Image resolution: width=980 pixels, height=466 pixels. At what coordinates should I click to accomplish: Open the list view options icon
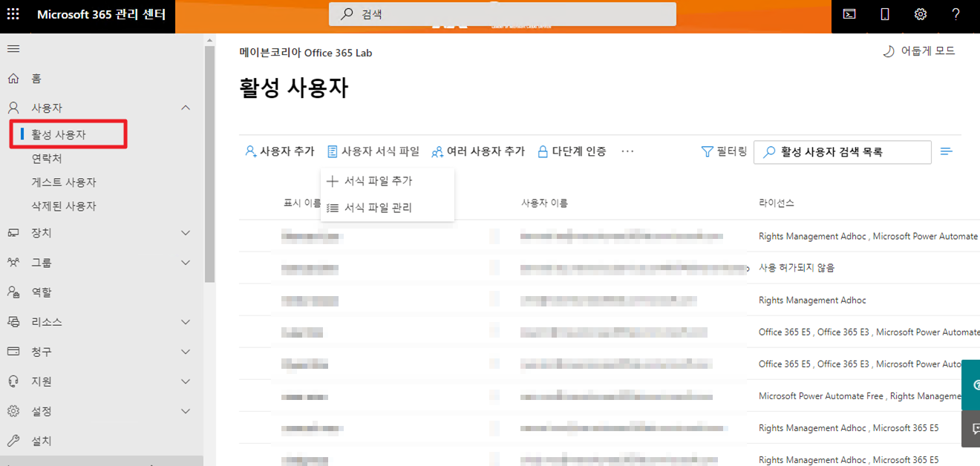click(x=947, y=151)
